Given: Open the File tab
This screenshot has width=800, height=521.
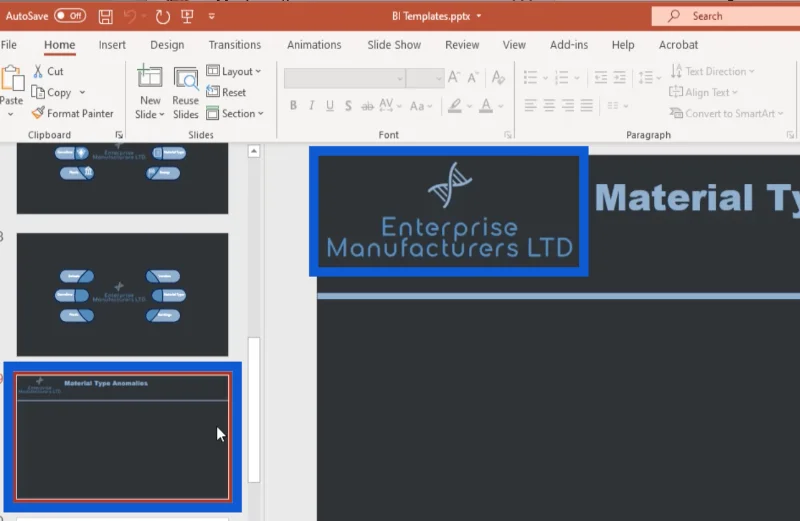Looking at the screenshot, I should [x=9, y=45].
